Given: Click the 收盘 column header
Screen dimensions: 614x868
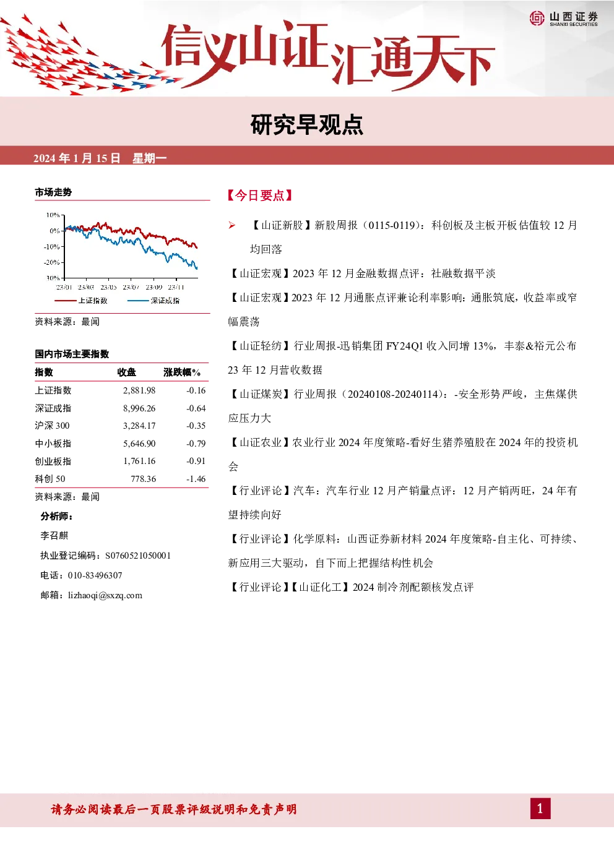Looking at the screenshot, I should pyautogui.click(x=127, y=372).
